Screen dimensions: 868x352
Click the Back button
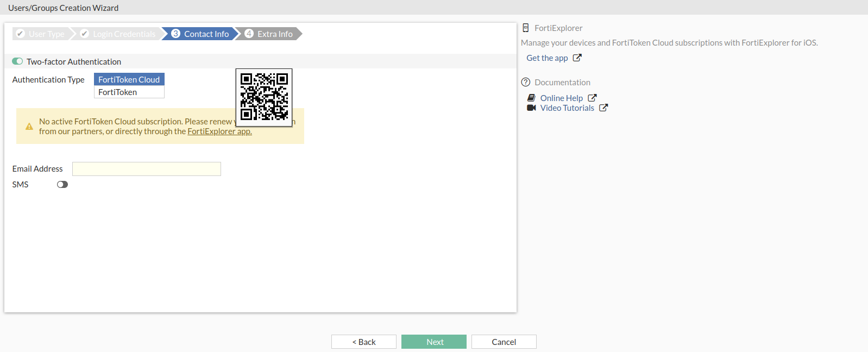[364, 342]
